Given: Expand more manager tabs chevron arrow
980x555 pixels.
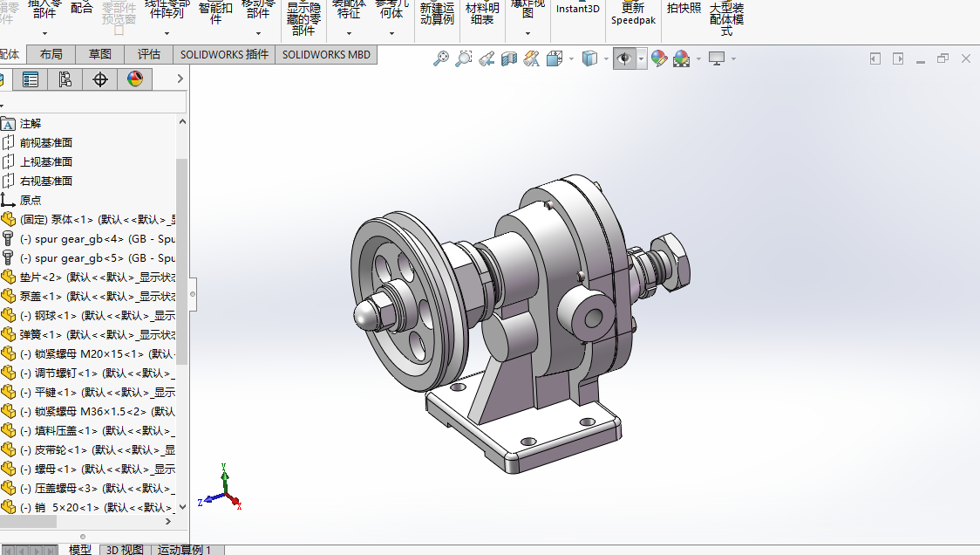Looking at the screenshot, I should click(180, 79).
